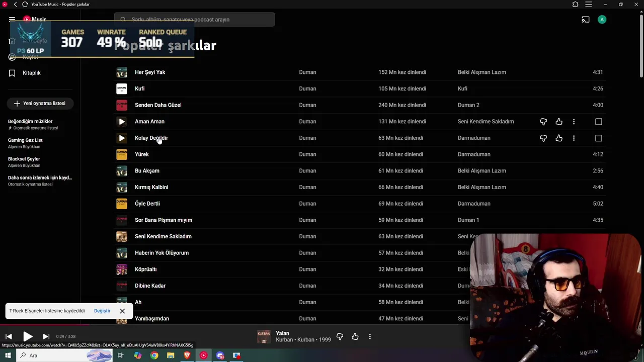Create a new playlist with Yeni oynatma listesi
Image resolution: width=644 pixels, height=362 pixels.
coord(40,103)
